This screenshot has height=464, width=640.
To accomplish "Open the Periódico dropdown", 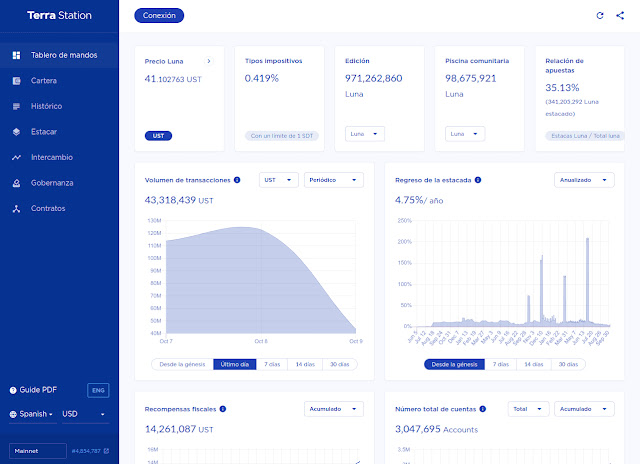I will pyautogui.click(x=333, y=180).
